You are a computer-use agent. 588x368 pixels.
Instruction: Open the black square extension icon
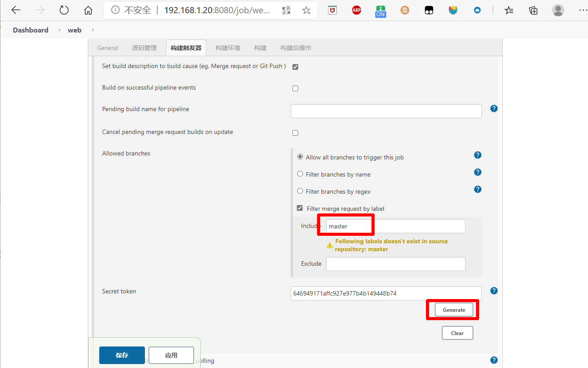tap(429, 10)
